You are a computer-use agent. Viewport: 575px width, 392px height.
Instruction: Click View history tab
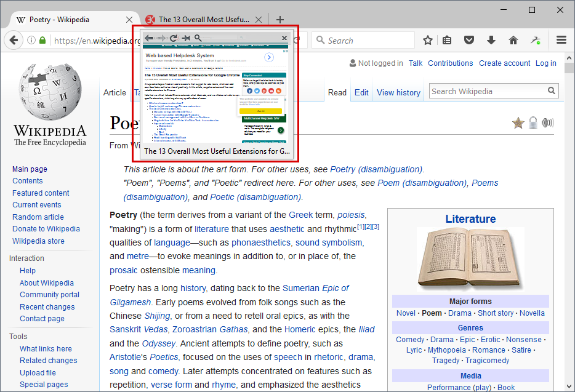pyautogui.click(x=398, y=93)
